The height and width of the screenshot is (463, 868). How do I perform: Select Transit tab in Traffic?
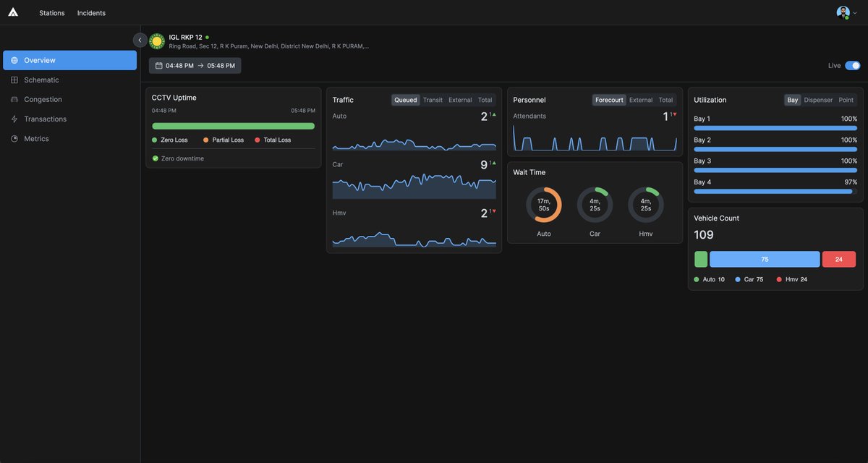click(433, 100)
